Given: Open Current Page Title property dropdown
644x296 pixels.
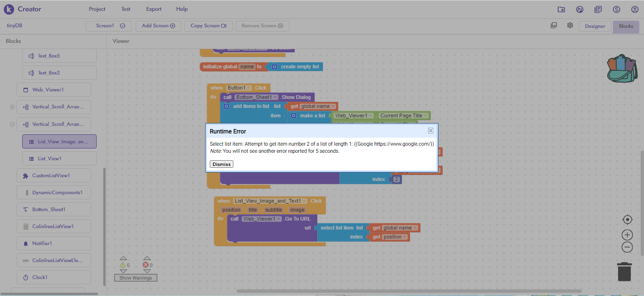Looking at the screenshot, I should tap(404, 115).
